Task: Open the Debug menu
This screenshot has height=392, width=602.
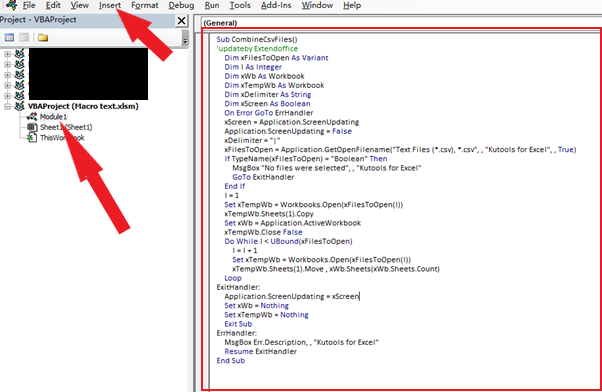Action: [181, 5]
